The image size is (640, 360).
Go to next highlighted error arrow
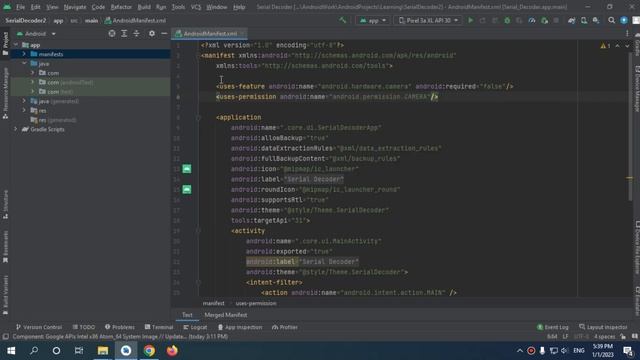[x=627, y=46]
